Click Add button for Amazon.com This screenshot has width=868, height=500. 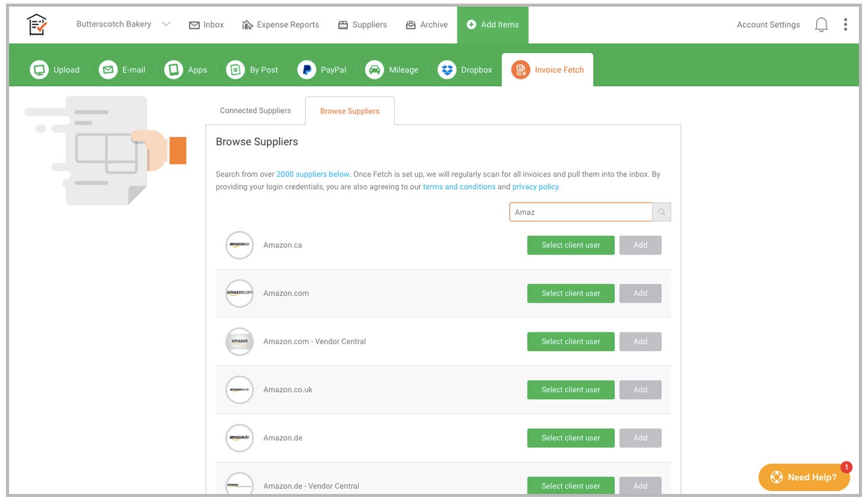pyautogui.click(x=640, y=294)
